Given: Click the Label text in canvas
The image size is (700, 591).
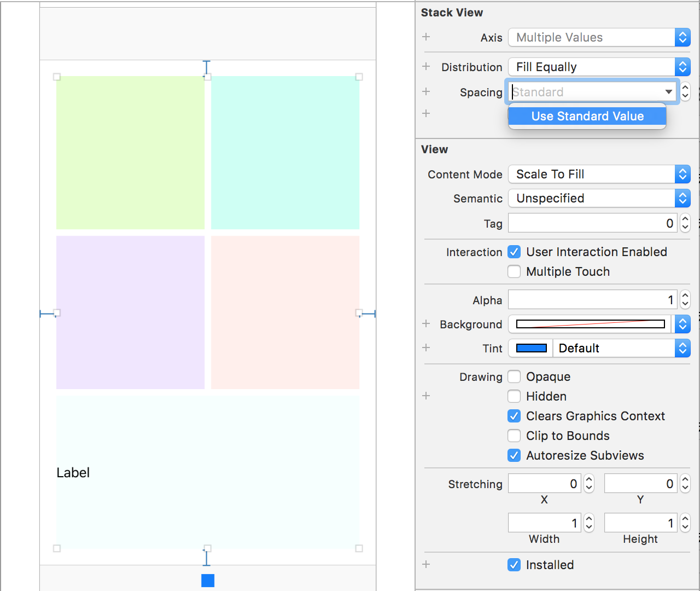Looking at the screenshot, I should (x=73, y=473).
